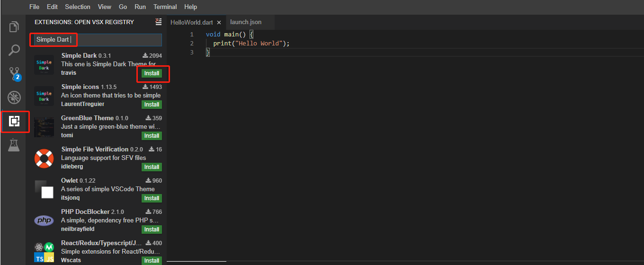Open the Search magnifier in activity bar
644x265 pixels.
(14, 50)
